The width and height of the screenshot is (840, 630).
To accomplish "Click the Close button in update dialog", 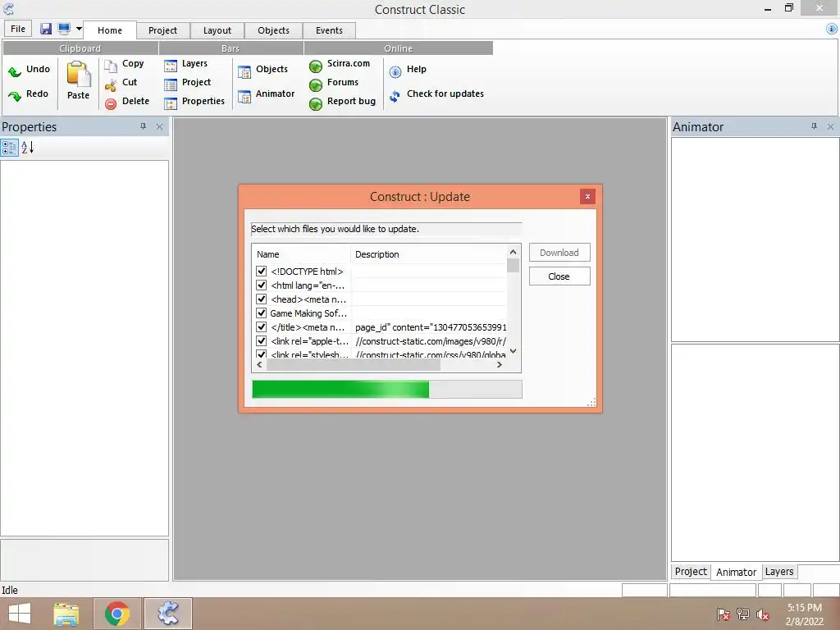I will 559,276.
